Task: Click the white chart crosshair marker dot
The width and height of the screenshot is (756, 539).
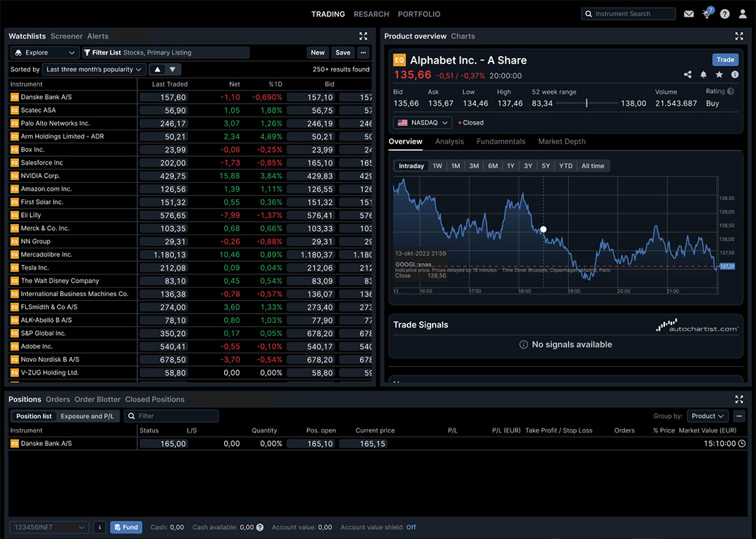Action: [x=543, y=230]
